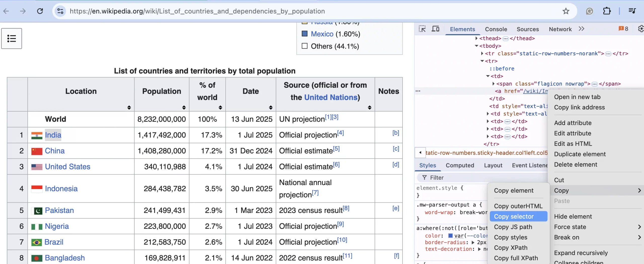Go back to the previous page

coord(6,11)
